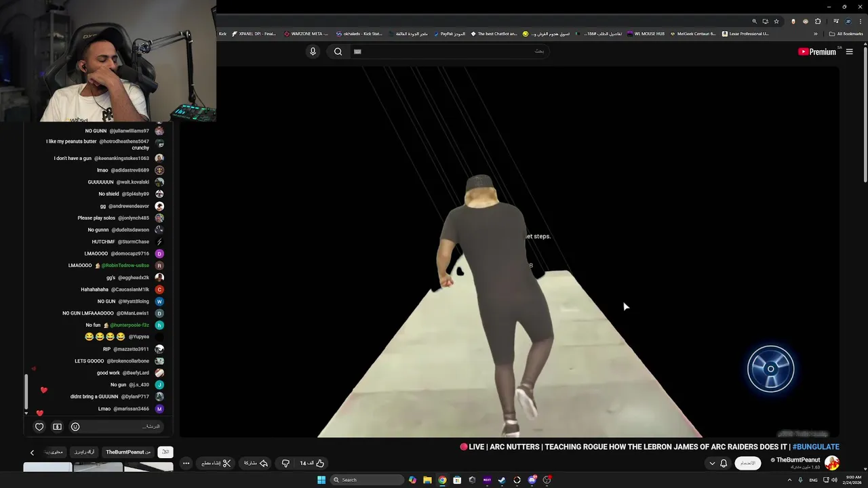Open the Windows Start menu
This screenshot has width=868, height=488.
321,480
